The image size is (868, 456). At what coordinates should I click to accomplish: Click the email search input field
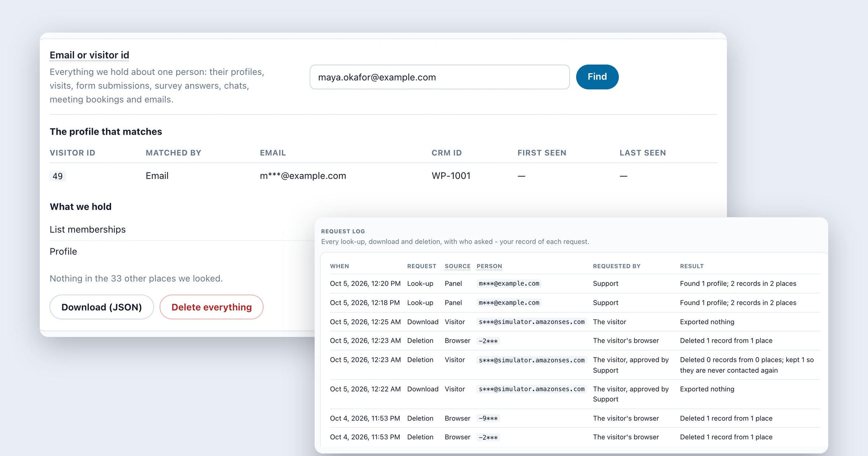[439, 77]
